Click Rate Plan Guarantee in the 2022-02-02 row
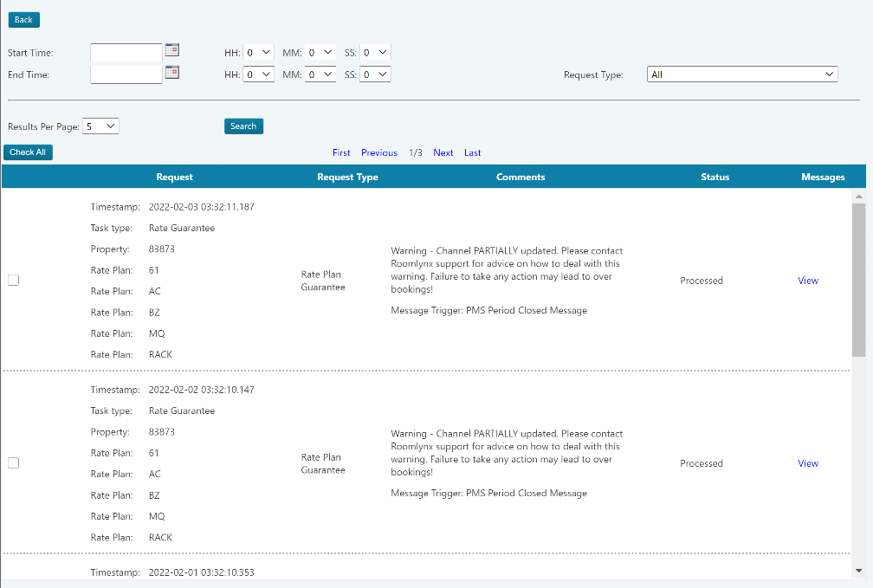Image resolution: width=873 pixels, height=588 pixels. pyautogui.click(x=323, y=463)
